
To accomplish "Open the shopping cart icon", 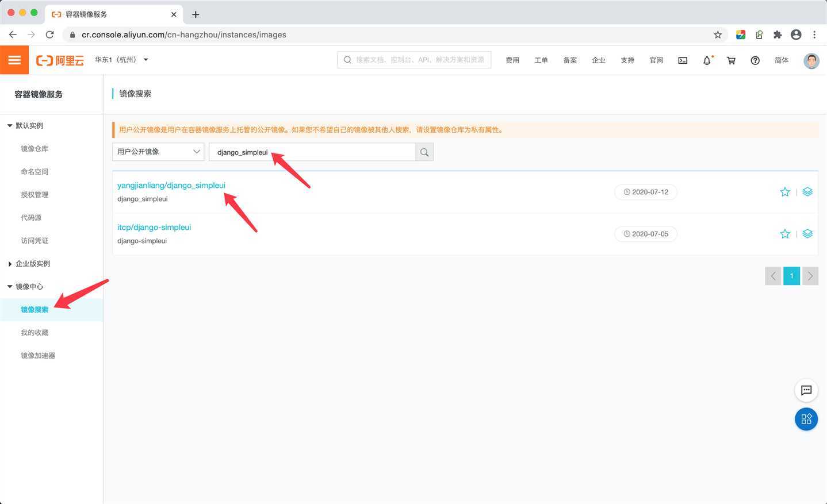I will point(731,60).
